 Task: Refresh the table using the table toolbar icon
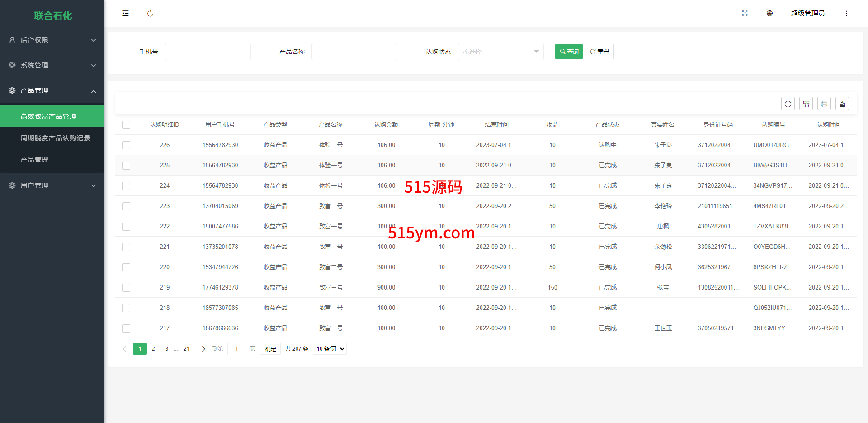(x=788, y=104)
